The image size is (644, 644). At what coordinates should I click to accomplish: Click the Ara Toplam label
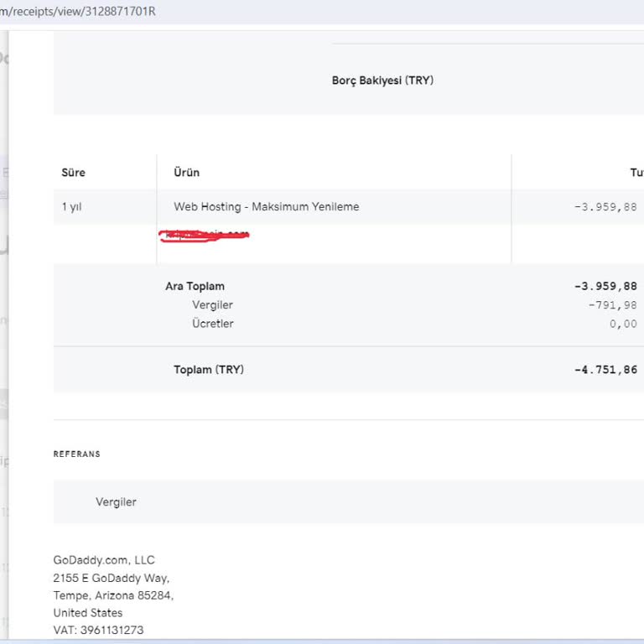pyautogui.click(x=195, y=286)
